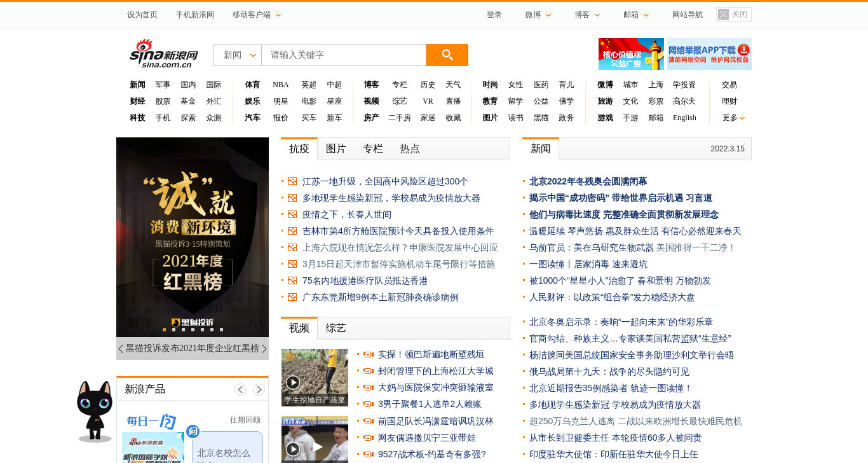Switch to the 图片 tab
Viewport: 868px width, 463px height.
[x=336, y=149]
